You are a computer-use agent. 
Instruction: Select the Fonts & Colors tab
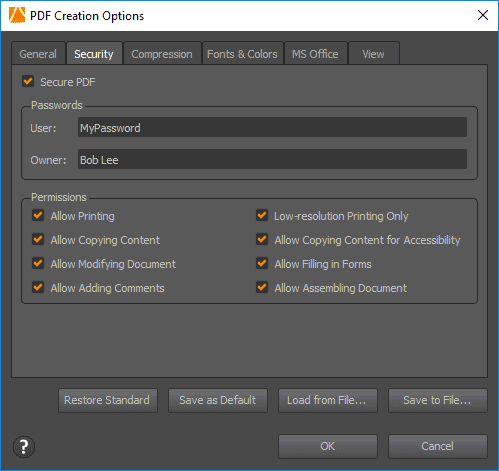pos(242,53)
